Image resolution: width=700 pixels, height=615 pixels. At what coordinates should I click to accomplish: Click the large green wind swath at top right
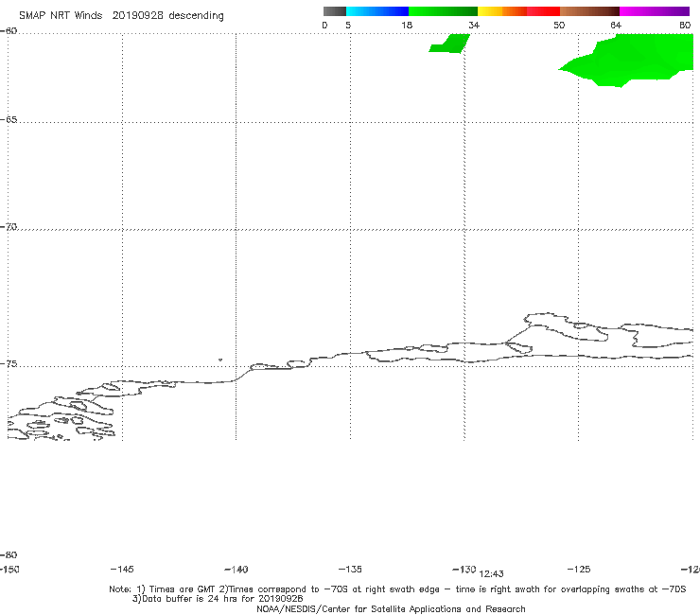(x=634, y=61)
